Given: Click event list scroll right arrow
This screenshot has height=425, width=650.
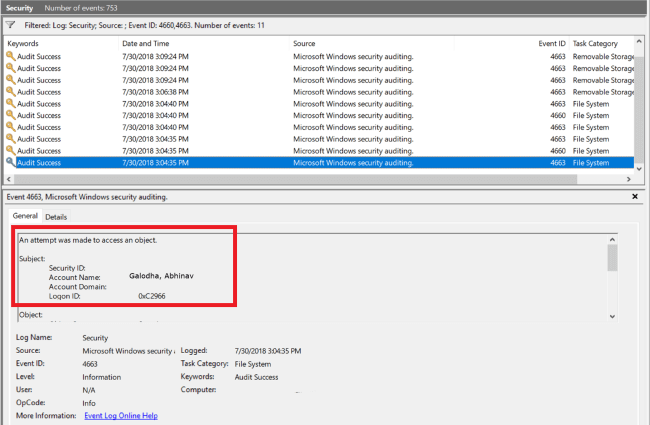Looking at the screenshot, I should tap(629, 179).
